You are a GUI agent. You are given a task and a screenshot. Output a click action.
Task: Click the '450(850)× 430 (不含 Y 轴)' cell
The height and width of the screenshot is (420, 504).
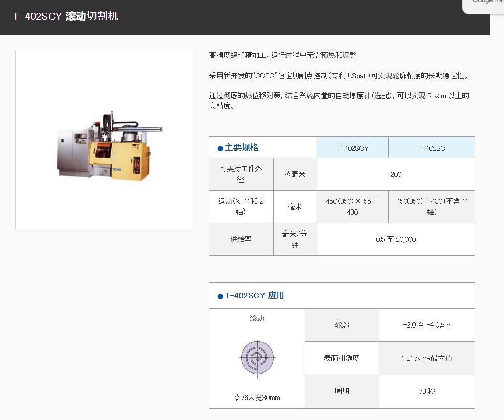431,206
